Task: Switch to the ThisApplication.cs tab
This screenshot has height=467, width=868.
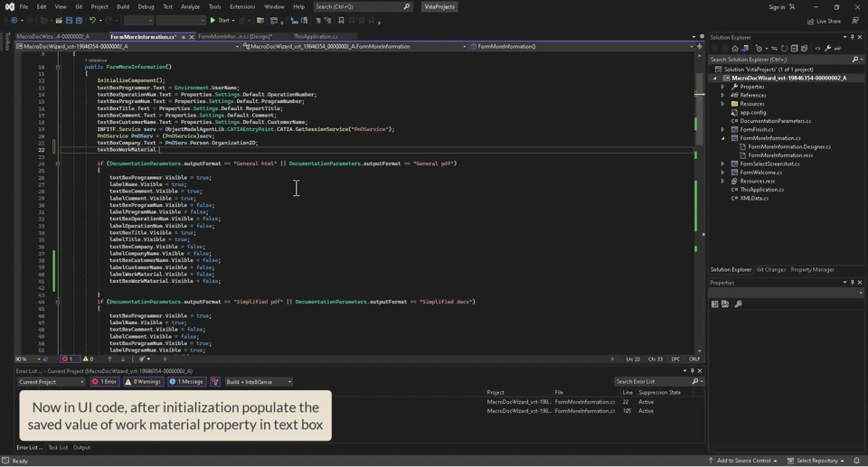Action: [316, 36]
